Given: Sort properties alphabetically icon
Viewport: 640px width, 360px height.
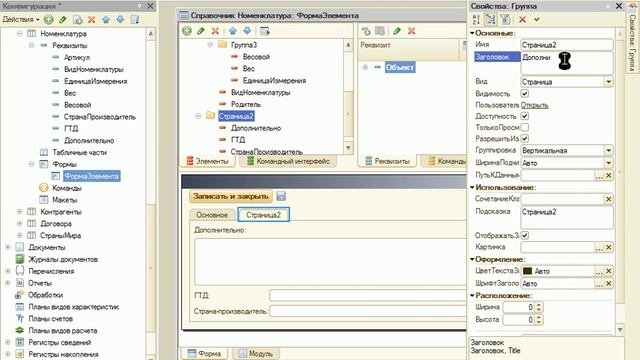Looking at the screenshot, I should 476,19.
